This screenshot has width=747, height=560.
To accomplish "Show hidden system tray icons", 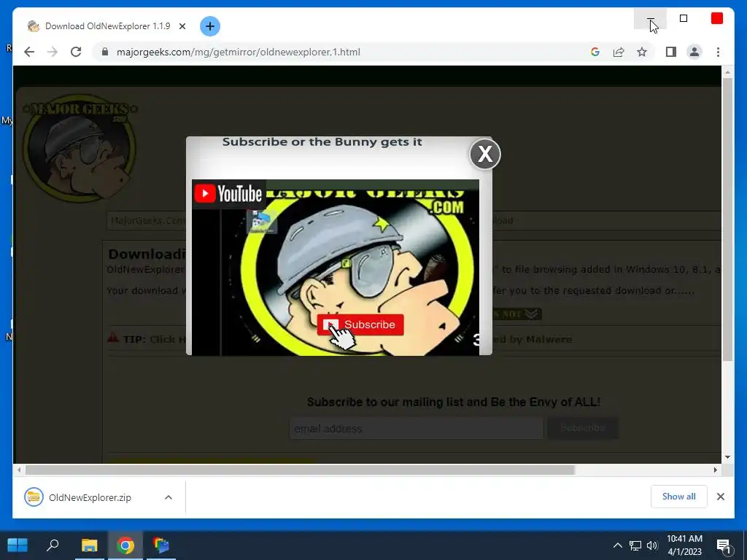I will click(x=617, y=545).
